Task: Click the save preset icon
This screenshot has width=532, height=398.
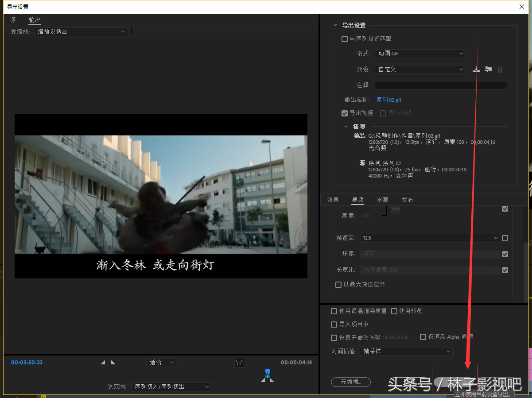Action: [476, 70]
